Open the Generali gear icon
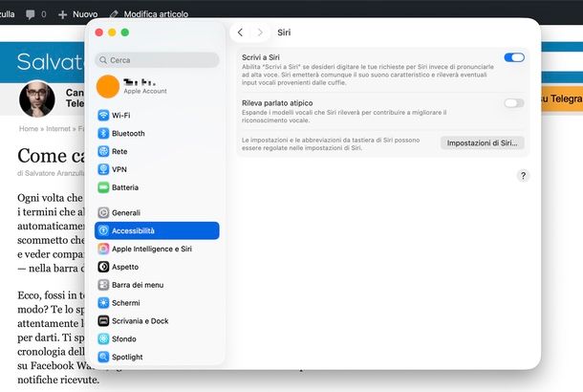The height and width of the screenshot is (392, 583). (103, 213)
